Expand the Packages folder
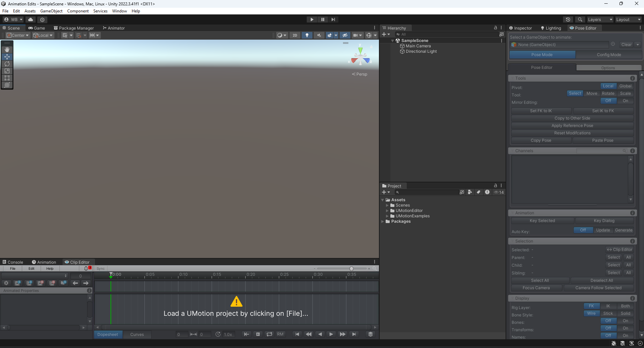 pyautogui.click(x=383, y=221)
